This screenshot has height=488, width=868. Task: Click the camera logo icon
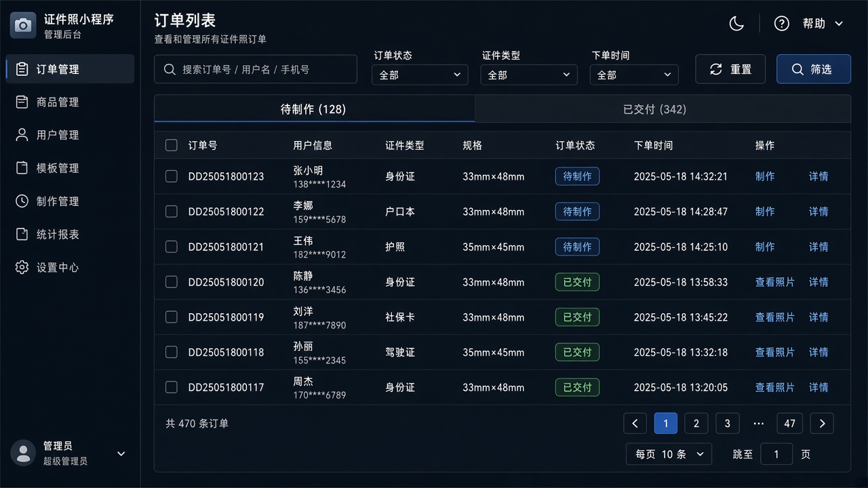[23, 25]
